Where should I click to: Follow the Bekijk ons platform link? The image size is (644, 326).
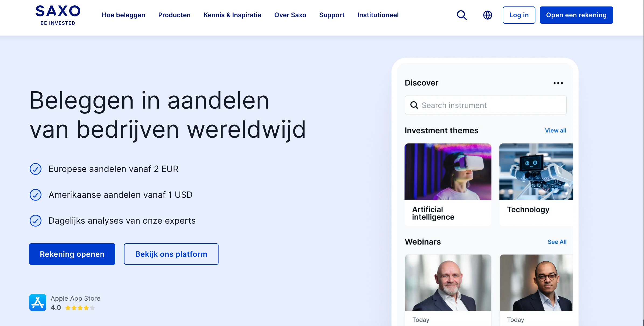(171, 254)
